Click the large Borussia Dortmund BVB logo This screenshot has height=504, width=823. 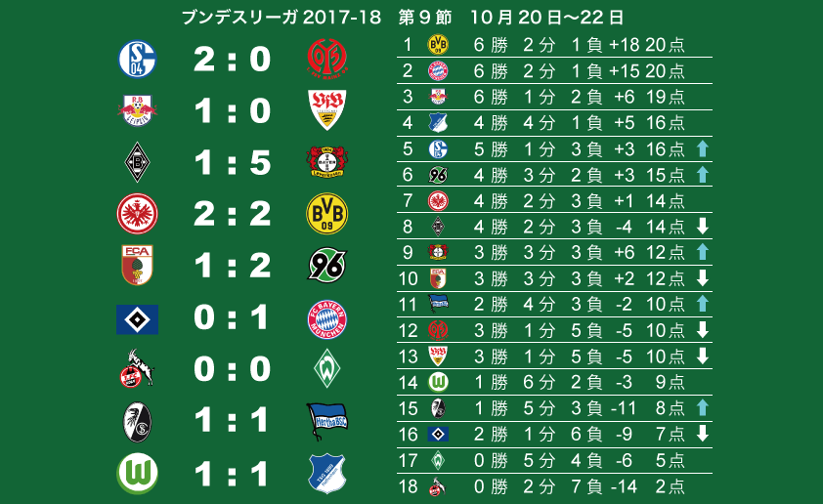click(327, 214)
